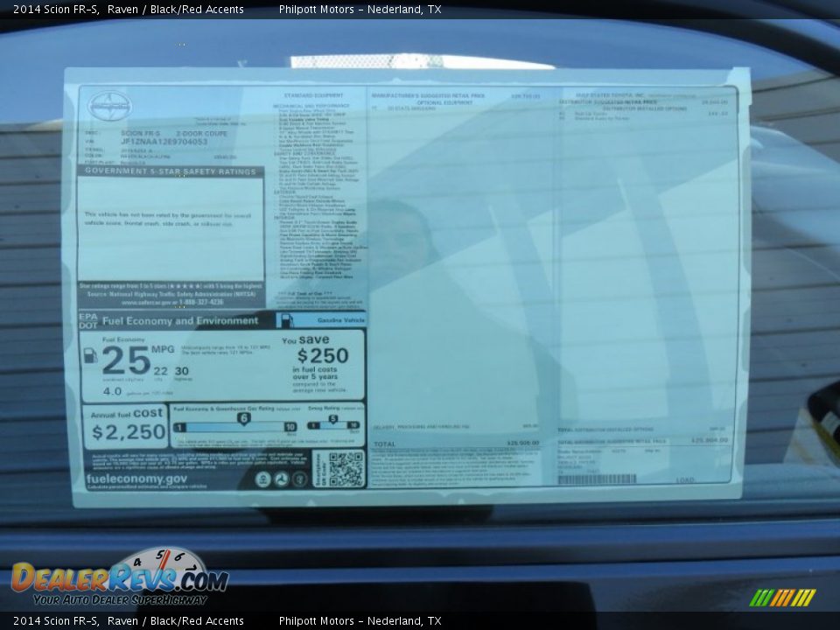Click the fuel pump icon beside 25 MPG
This screenshot has width=840, height=630.
tap(89, 355)
